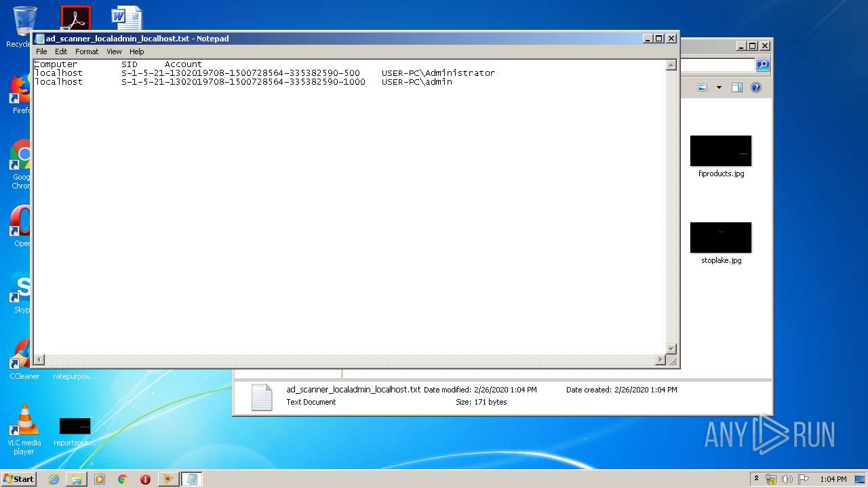
Task: Minimize the Explorer window
Action: [740, 46]
